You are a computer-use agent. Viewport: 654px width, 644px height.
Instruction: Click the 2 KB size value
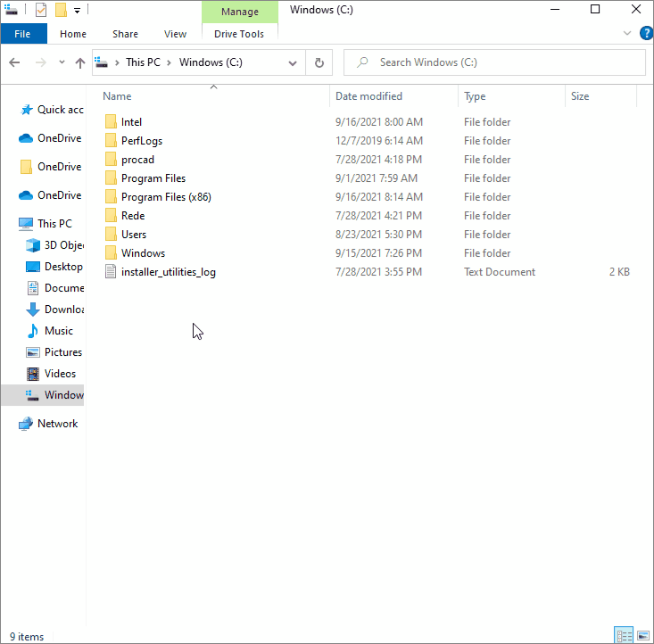[619, 272]
